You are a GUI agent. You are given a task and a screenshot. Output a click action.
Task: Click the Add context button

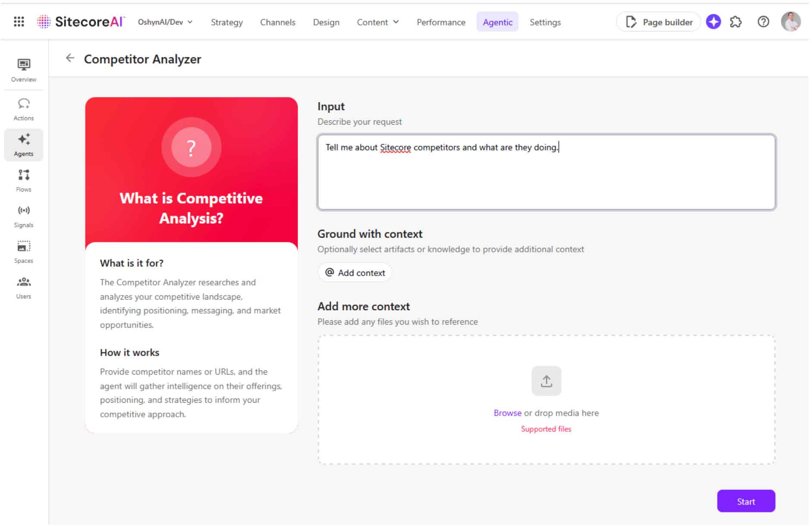point(355,272)
